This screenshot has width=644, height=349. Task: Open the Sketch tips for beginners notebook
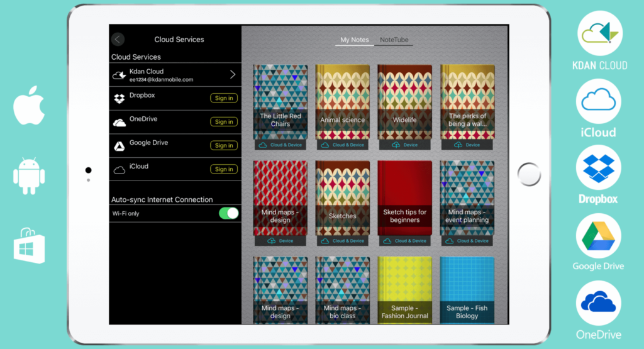pyautogui.click(x=404, y=198)
